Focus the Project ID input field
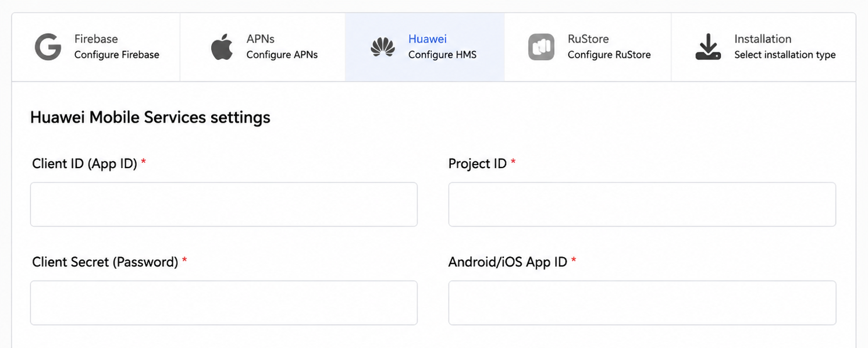The width and height of the screenshot is (868, 348). click(642, 204)
